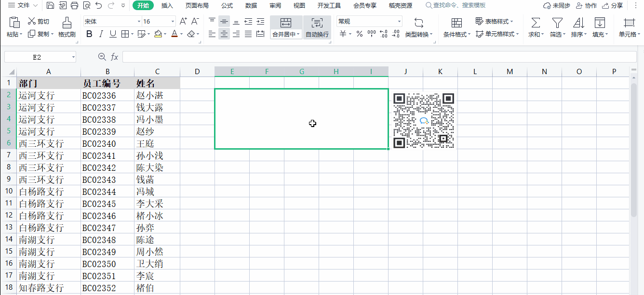Select cell containing BC02340
This screenshot has width=644, height=295.
pyautogui.click(x=108, y=143)
